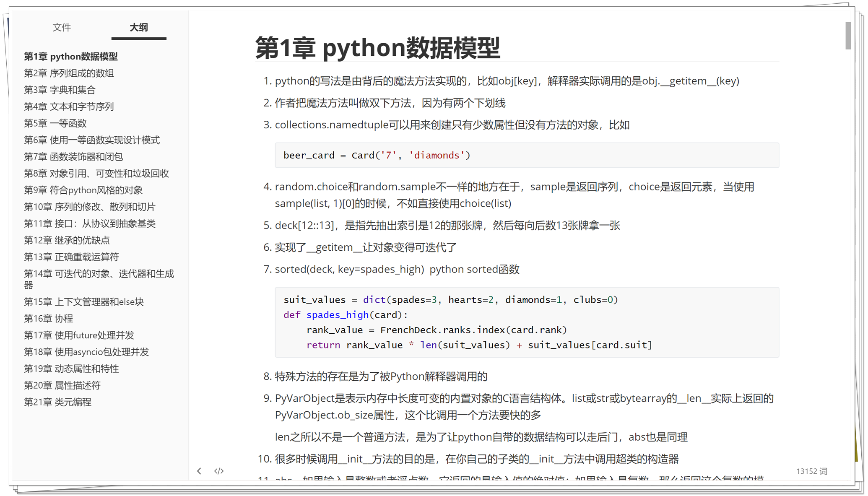The width and height of the screenshot is (868, 496).
Task: Click the line starting with collections.namedtuple
Action: (452, 125)
